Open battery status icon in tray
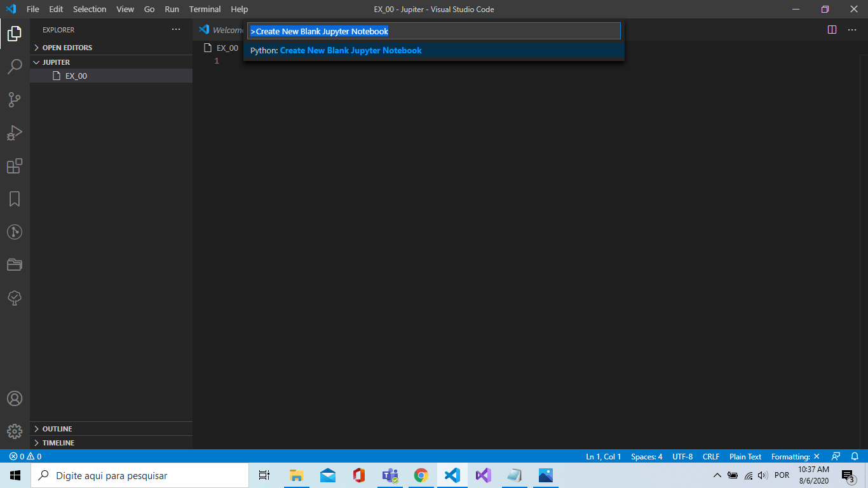This screenshot has width=868, height=488. tap(733, 475)
